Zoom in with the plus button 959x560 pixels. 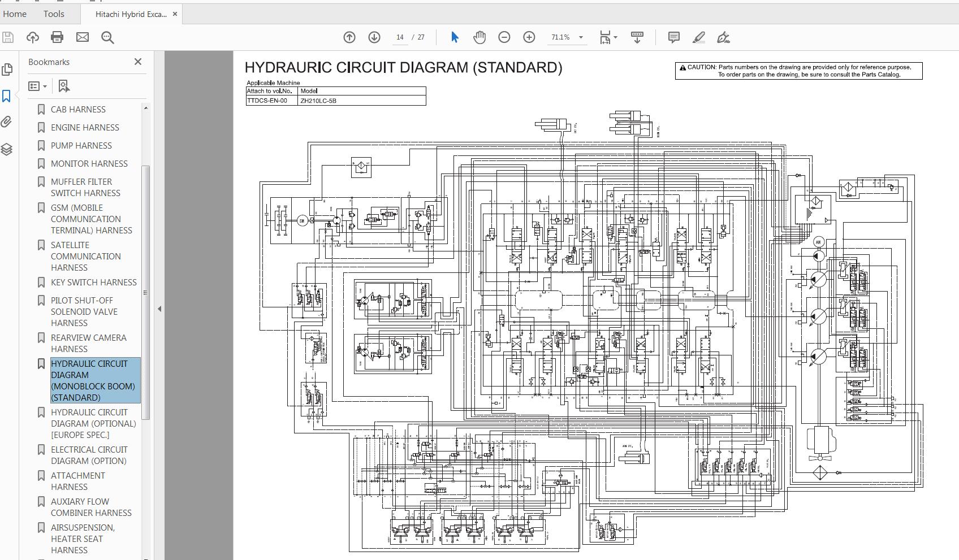tap(529, 37)
